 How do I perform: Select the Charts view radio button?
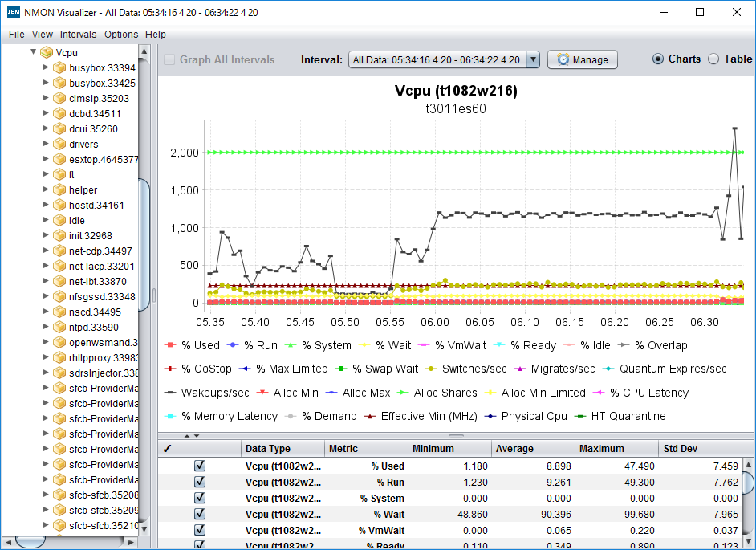tap(659, 59)
